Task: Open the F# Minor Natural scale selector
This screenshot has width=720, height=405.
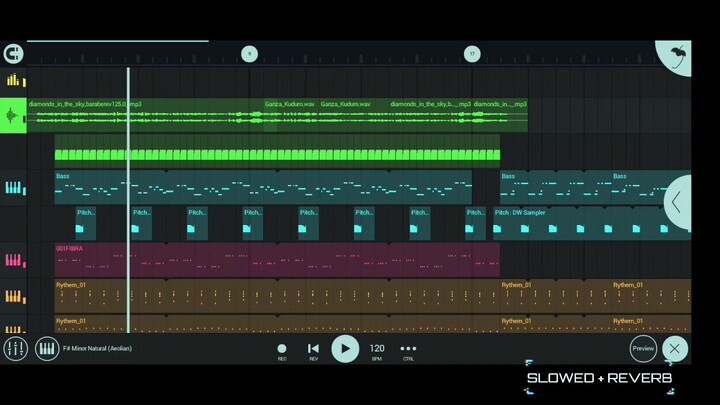Action: click(x=98, y=349)
